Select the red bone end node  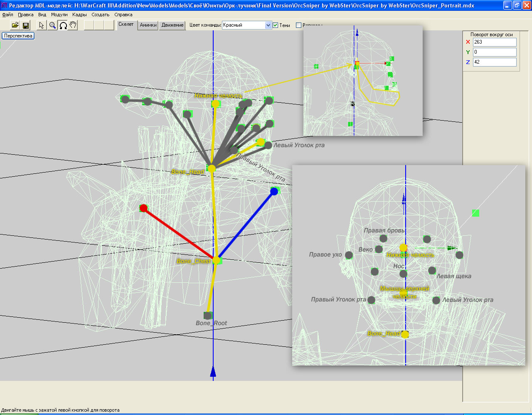point(143,208)
